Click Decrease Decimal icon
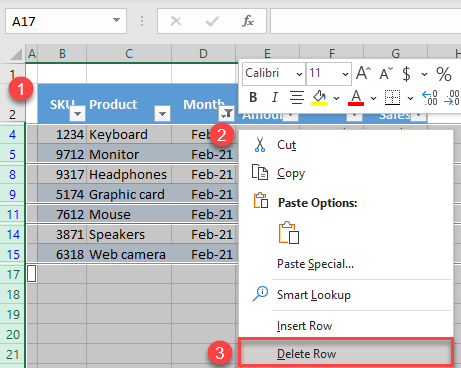Screen dimensions: 461x368 453,97
